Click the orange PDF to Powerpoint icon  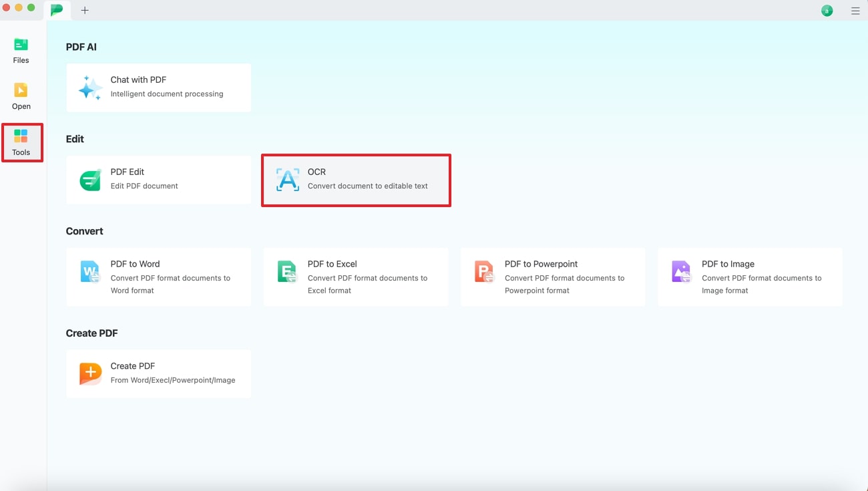pyautogui.click(x=484, y=272)
